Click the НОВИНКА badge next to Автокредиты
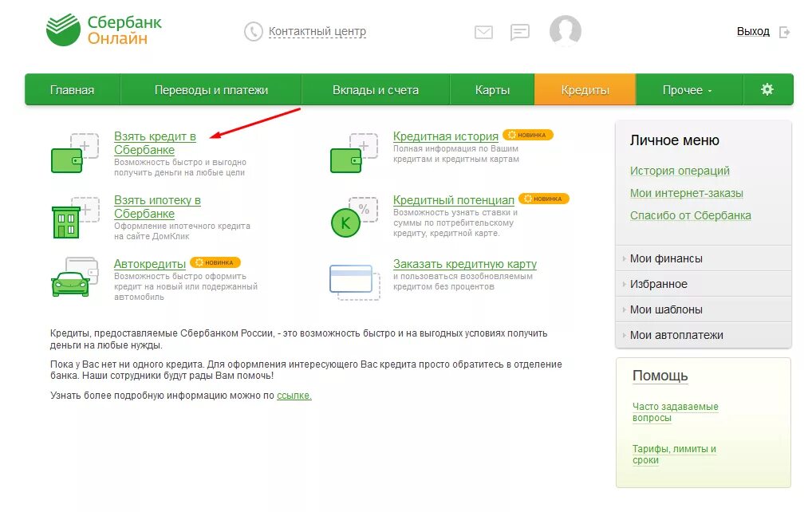Screen dimensions: 812x512 215,262
